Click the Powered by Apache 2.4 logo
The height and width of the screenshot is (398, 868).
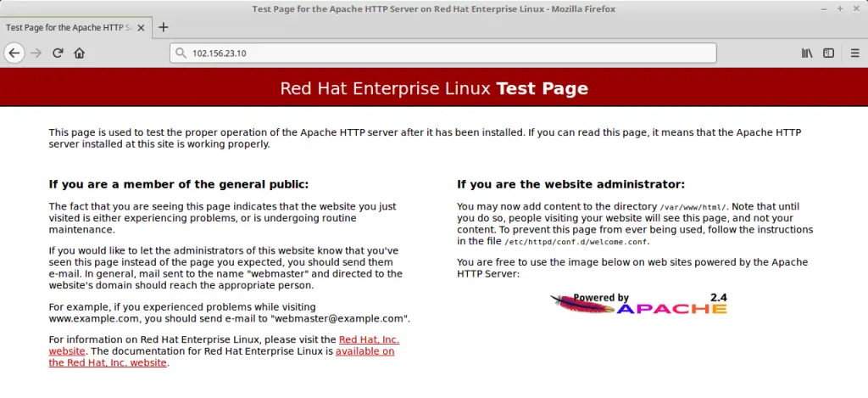pos(638,304)
